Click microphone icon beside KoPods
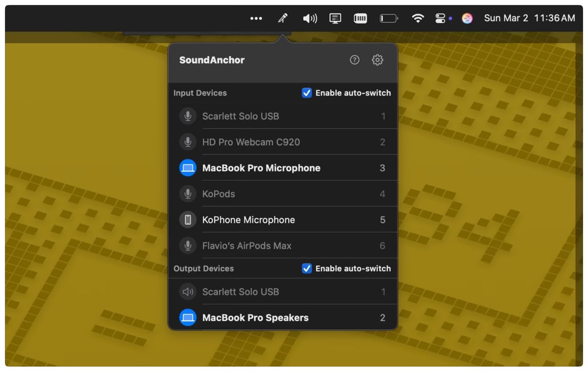Viewport: 588px width, 371px height. tap(188, 194)
